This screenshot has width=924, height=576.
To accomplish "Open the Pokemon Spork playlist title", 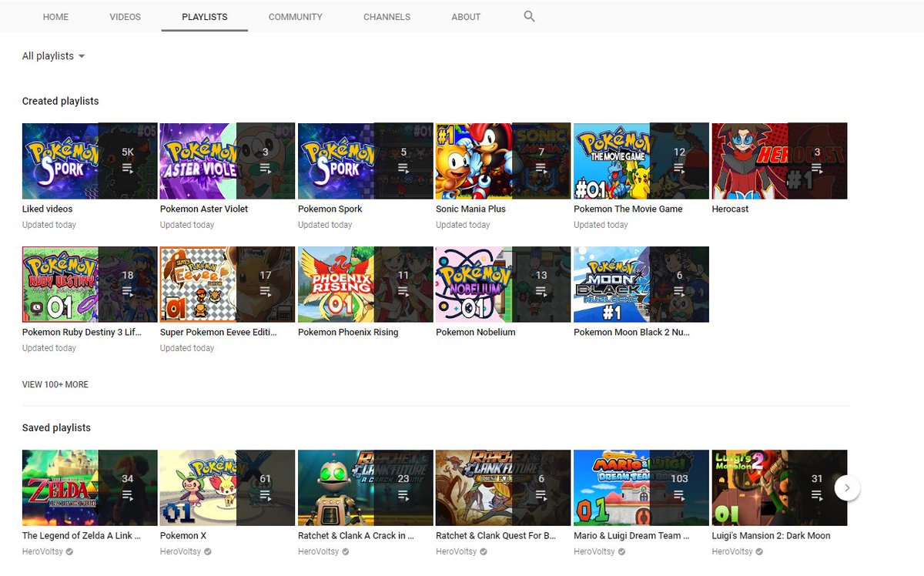I will pos(330,209).
